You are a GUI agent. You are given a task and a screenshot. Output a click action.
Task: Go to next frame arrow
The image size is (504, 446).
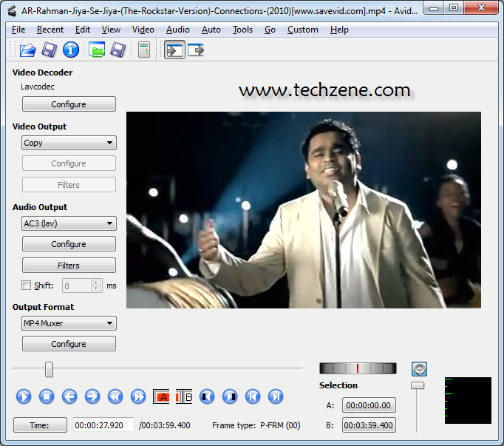tap(92, 396)
